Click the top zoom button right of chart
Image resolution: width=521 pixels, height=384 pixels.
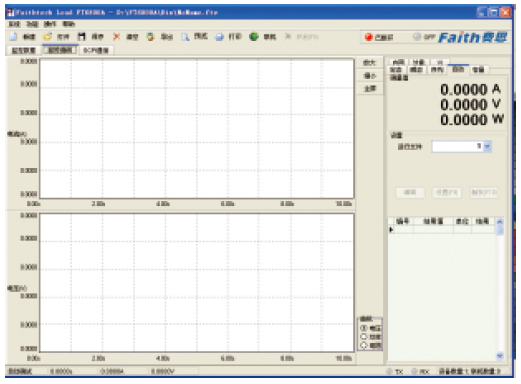(370, 63)
